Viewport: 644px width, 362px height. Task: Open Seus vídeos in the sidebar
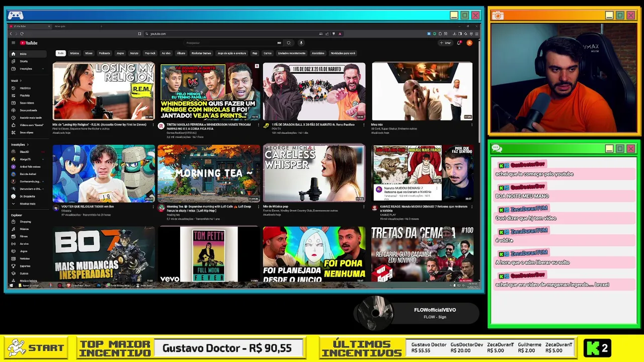pyautogui.click(x=28, y=103)
